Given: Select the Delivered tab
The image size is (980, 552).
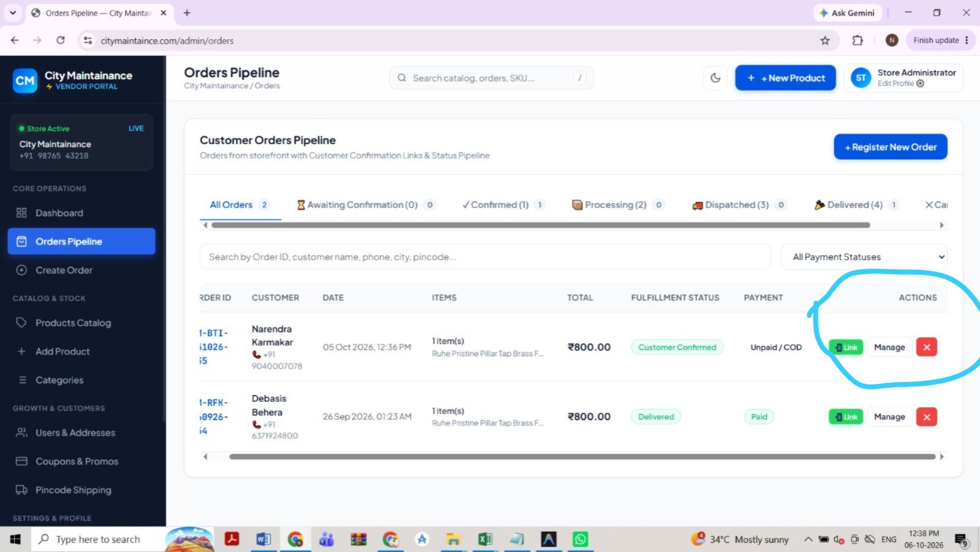Looking at the screenshot, I should point(856,205).
